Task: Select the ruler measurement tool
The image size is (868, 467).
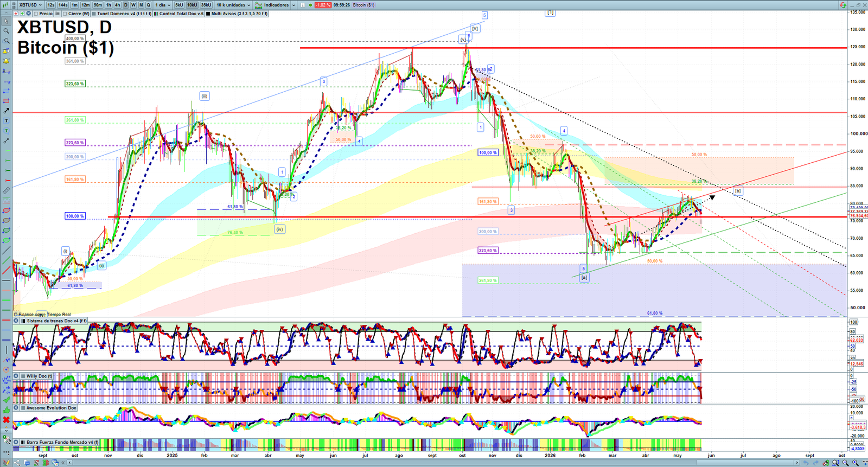Action: (x=7, y=190)
